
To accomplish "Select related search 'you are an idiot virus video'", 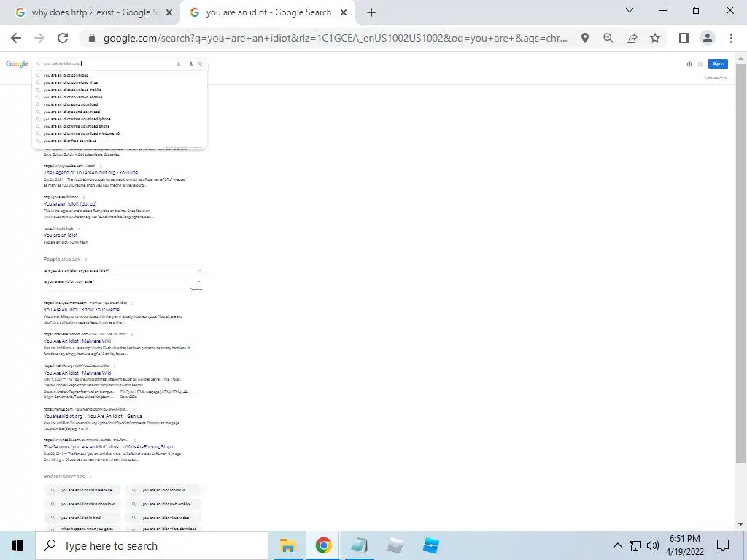I will (x=163, y=518).
